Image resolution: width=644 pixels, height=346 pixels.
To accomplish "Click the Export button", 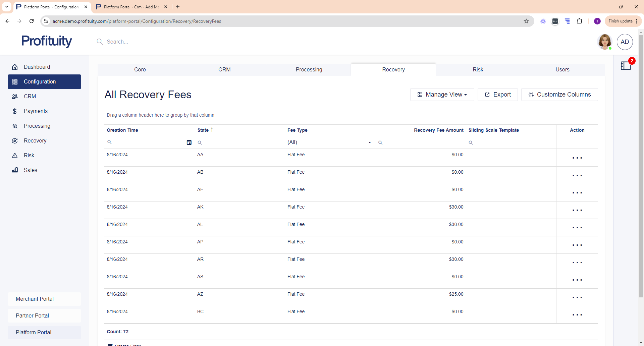I will coord(498,95).
